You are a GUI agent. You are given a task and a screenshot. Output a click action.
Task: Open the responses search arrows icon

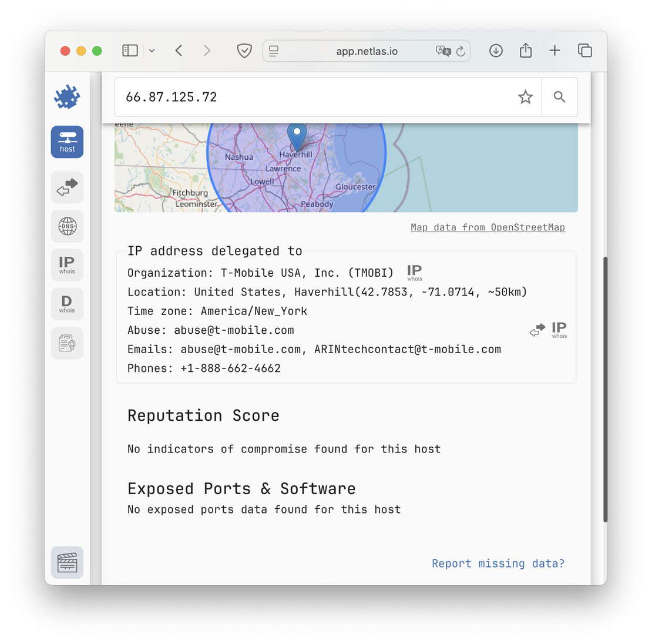(x=67, y=187)
